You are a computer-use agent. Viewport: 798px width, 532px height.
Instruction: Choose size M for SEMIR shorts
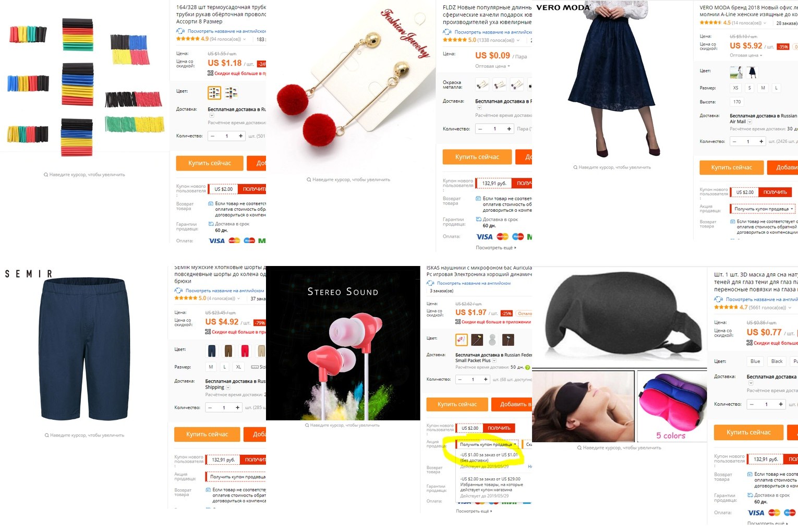pyautogui.click(x=211, y=367)
